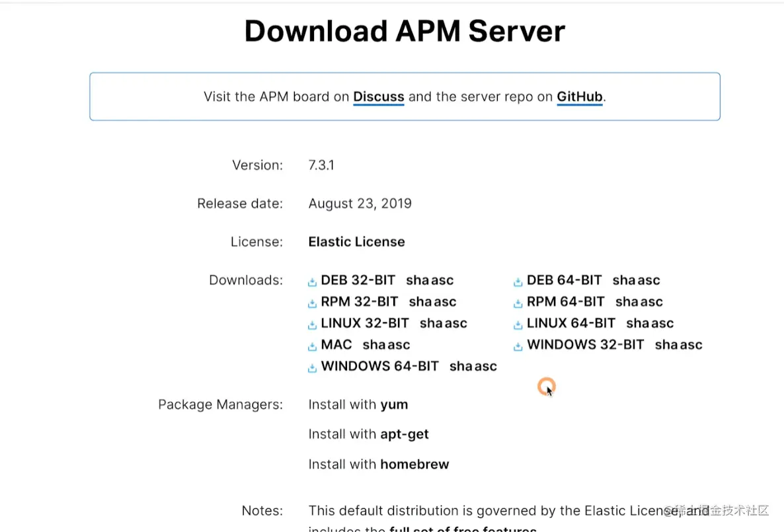Open asc signature for MAC
This screenshot has height=532, width=784.
(x=399, y=344)
